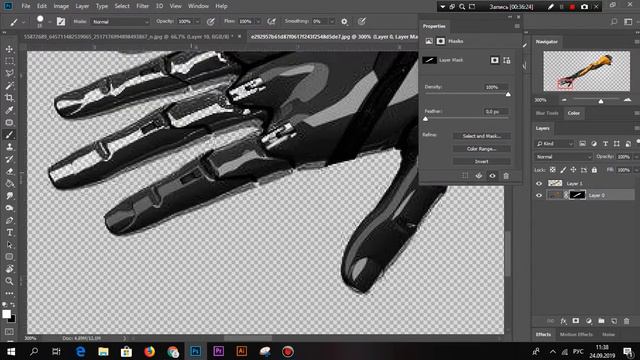The width and height of the screenshot is (640, 360).
Task: Click Select and Mask button
Action: 482,136
